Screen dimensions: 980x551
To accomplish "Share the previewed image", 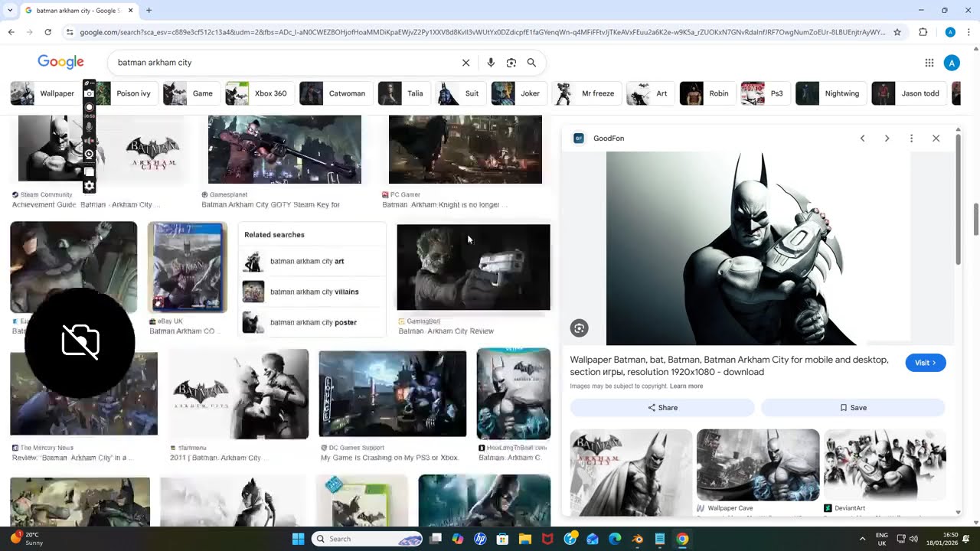I will point(662,408).
